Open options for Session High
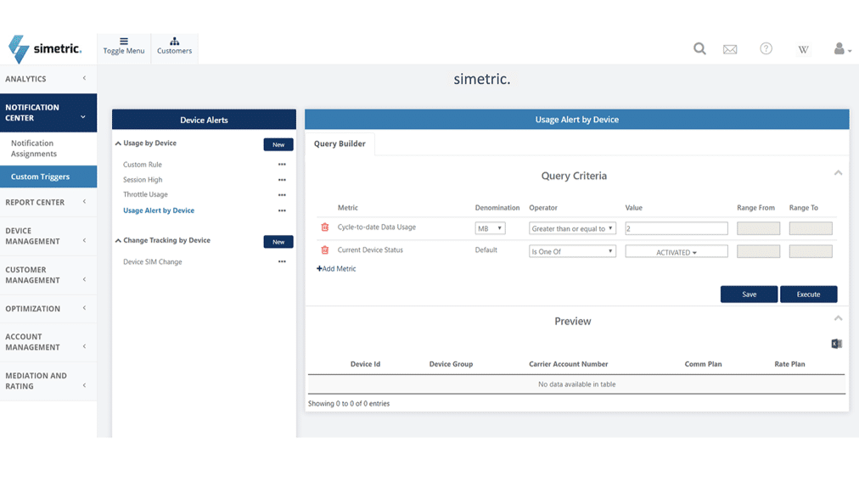This screenshot has width=859, height=504. click(282, 180)
